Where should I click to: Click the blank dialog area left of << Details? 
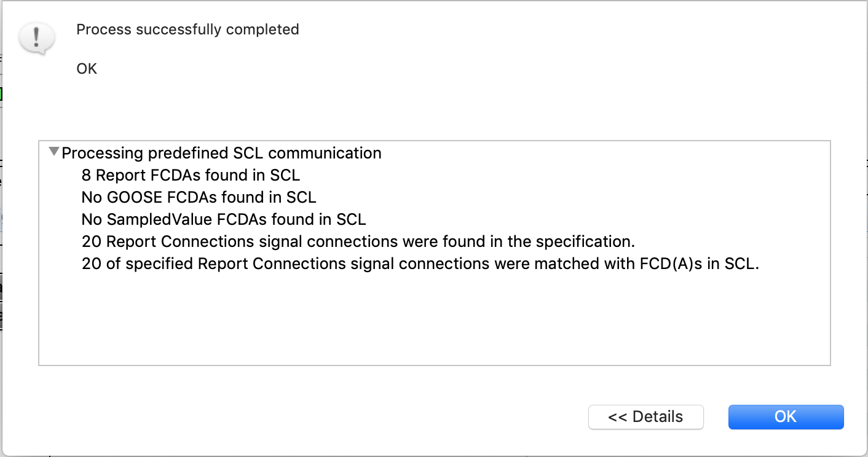[x=307, y=416]
